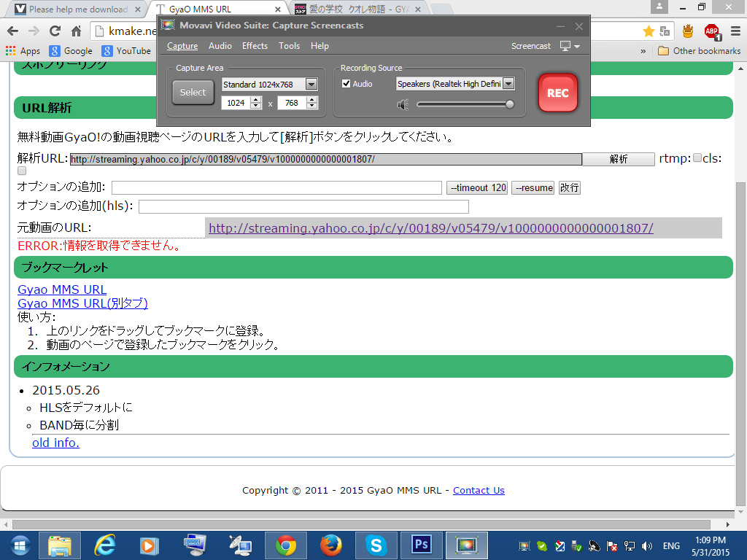
Task: Open the Help menu in Movavi
Action: tap(320, 46)
